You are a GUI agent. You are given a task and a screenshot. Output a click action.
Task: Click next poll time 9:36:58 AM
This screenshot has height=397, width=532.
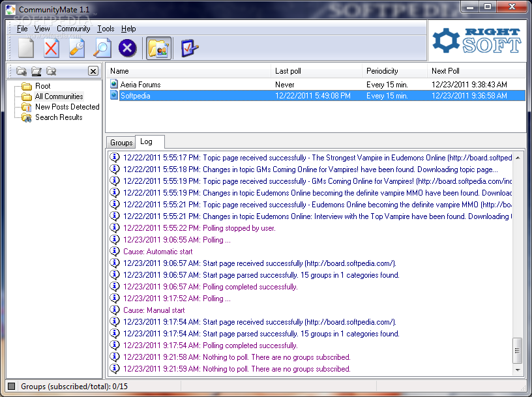click(469, 96)
